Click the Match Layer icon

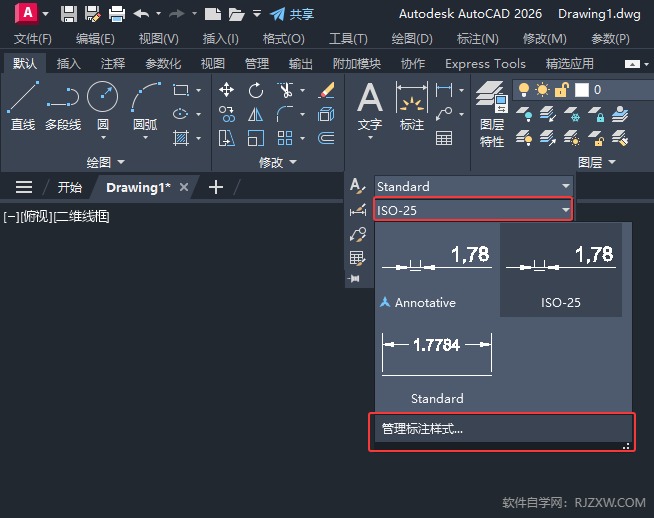coord(620,138)
